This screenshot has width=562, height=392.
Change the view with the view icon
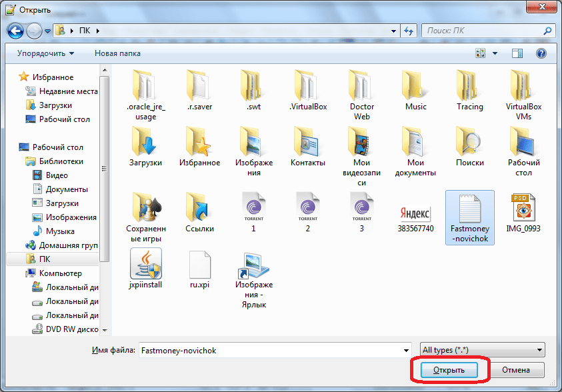pyautogui.click(x=480, y=53)
